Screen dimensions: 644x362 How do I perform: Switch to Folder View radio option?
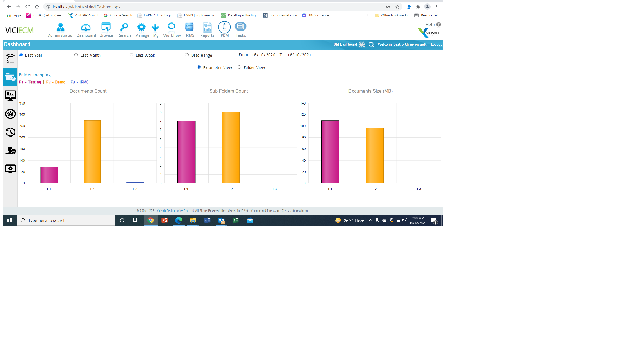pyautogui.click(x=239, y=67)
